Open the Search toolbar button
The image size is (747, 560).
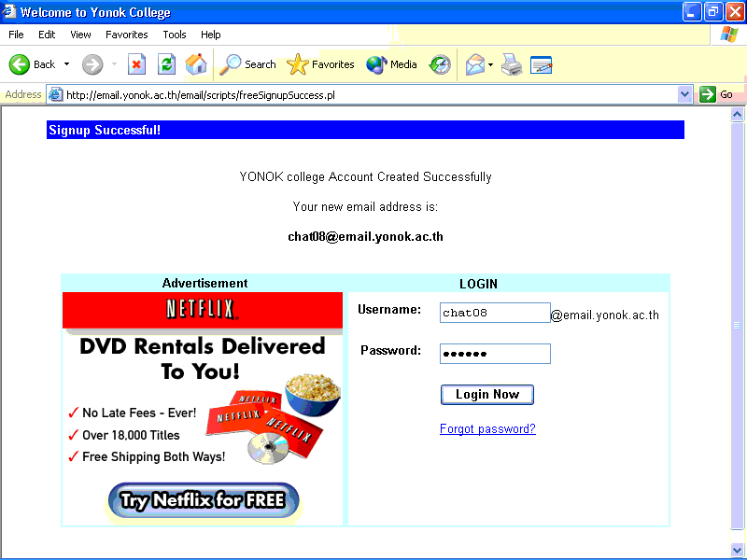pos(248,64)
